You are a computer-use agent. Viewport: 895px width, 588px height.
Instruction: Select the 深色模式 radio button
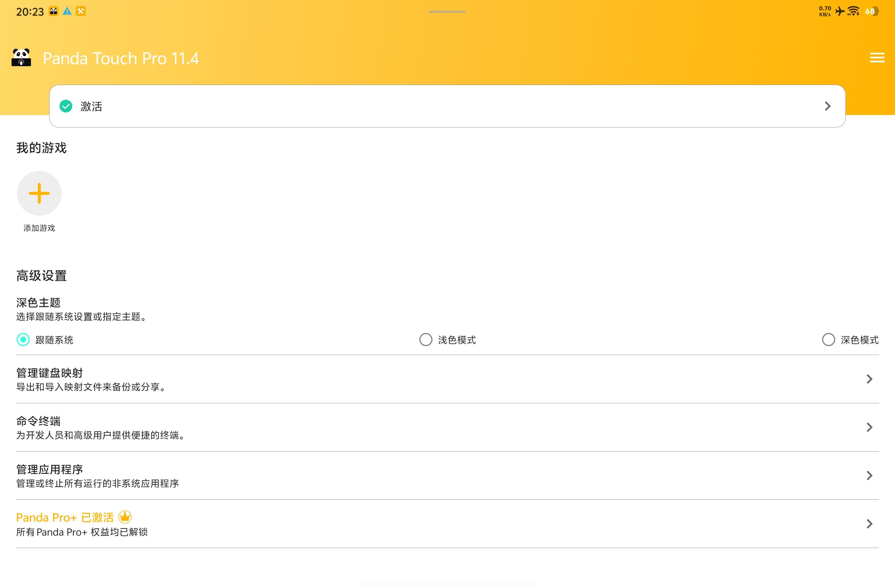pos(829,339)
